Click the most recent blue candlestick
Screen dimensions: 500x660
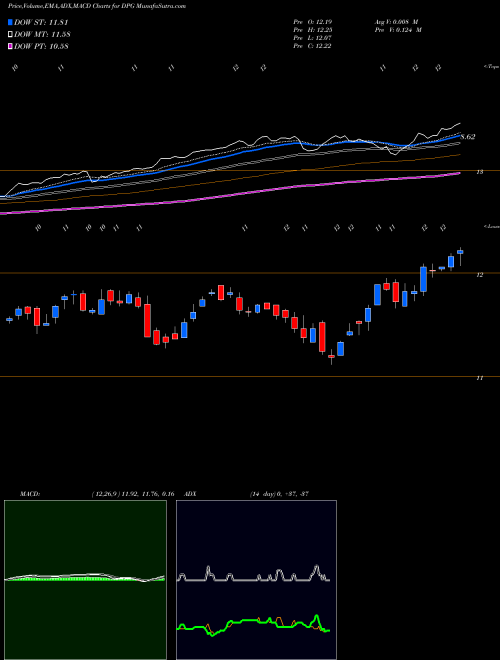pos(460,252)
